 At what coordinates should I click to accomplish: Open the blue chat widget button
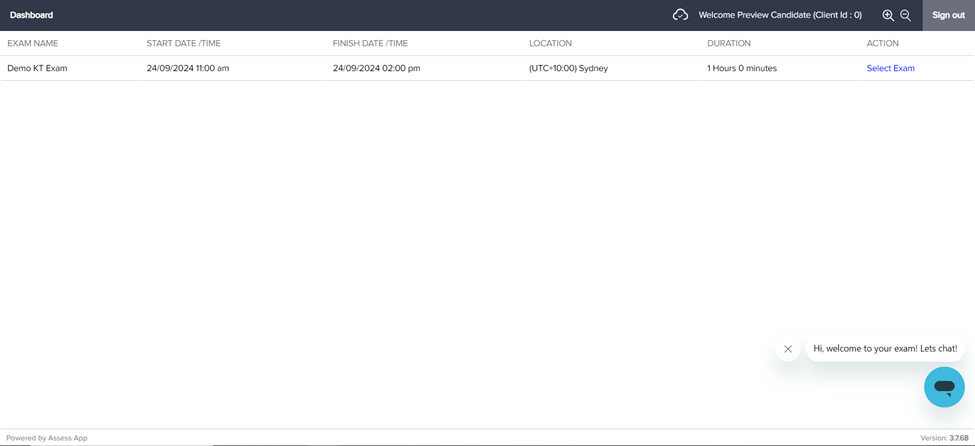[x=943, y=386]
